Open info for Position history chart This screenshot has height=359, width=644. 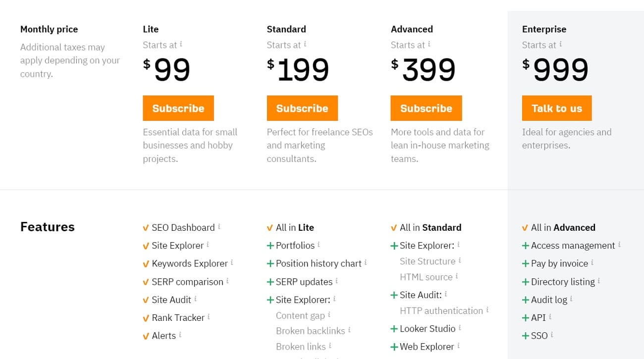367,261
